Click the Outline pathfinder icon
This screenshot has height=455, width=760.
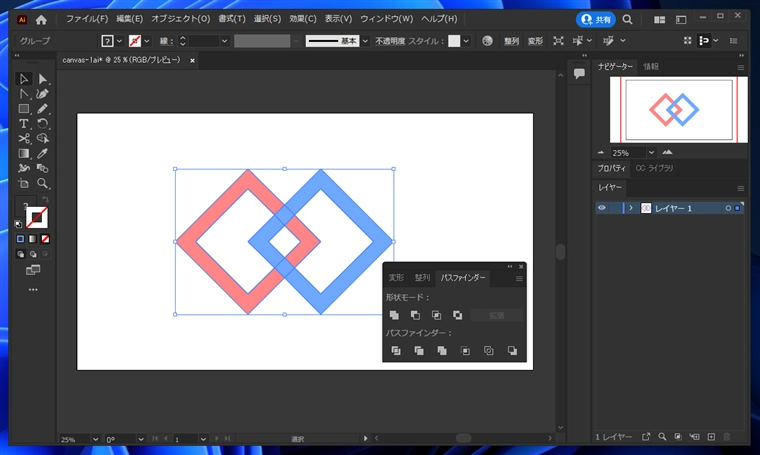coord(488,350)
